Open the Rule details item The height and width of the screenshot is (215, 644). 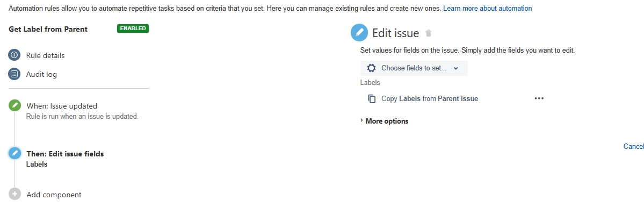(x=45, y=55)
